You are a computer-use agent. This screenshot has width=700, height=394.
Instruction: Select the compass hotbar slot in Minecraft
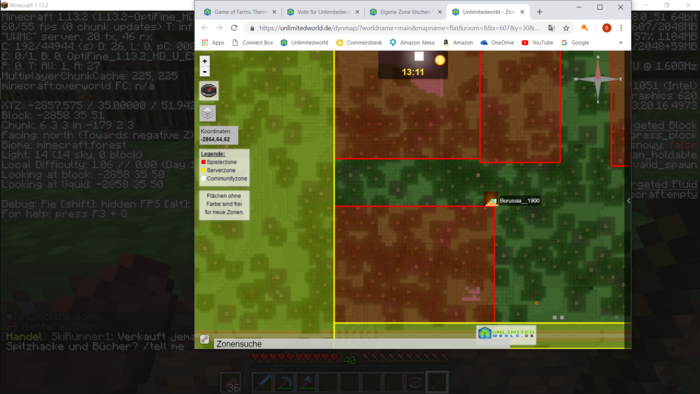(415, 383)
